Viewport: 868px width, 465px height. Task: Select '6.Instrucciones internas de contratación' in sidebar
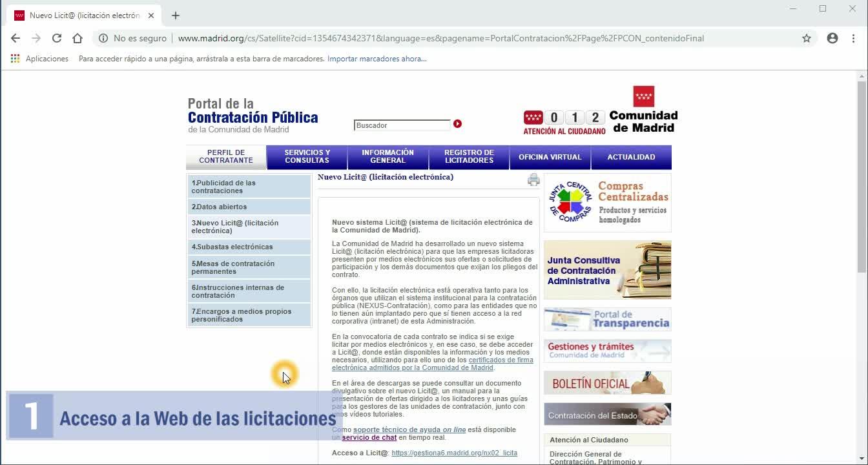coord(249,291)
